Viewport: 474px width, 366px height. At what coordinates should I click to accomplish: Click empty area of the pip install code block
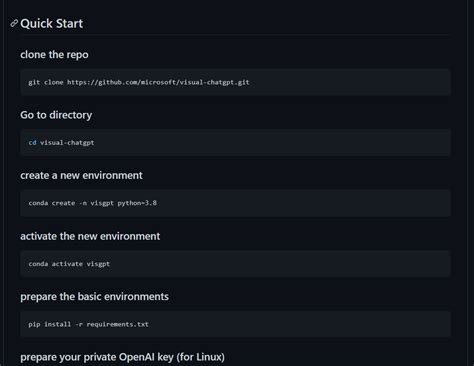click(300, 324)
